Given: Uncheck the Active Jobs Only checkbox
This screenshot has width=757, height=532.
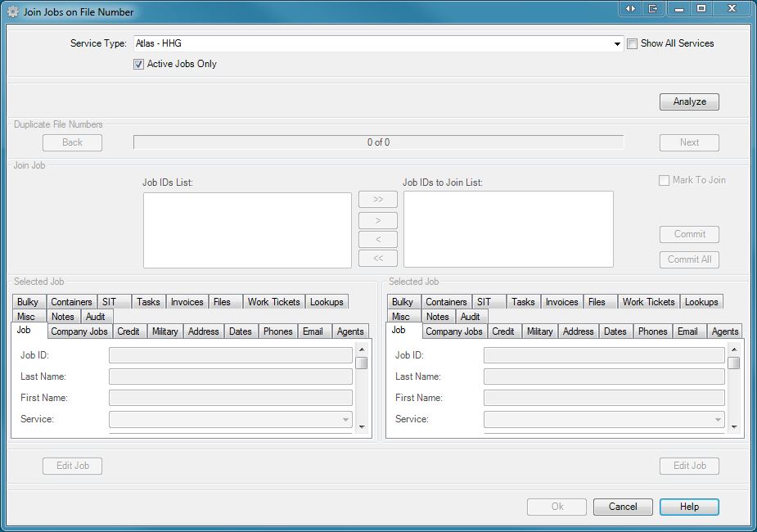Looking at the screenshot, I should (139, 64).
